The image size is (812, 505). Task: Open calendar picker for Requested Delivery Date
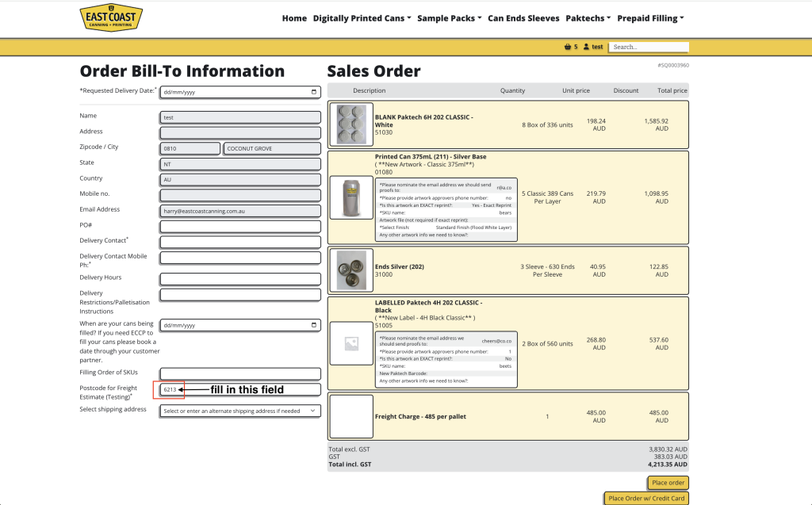[314, 92]
